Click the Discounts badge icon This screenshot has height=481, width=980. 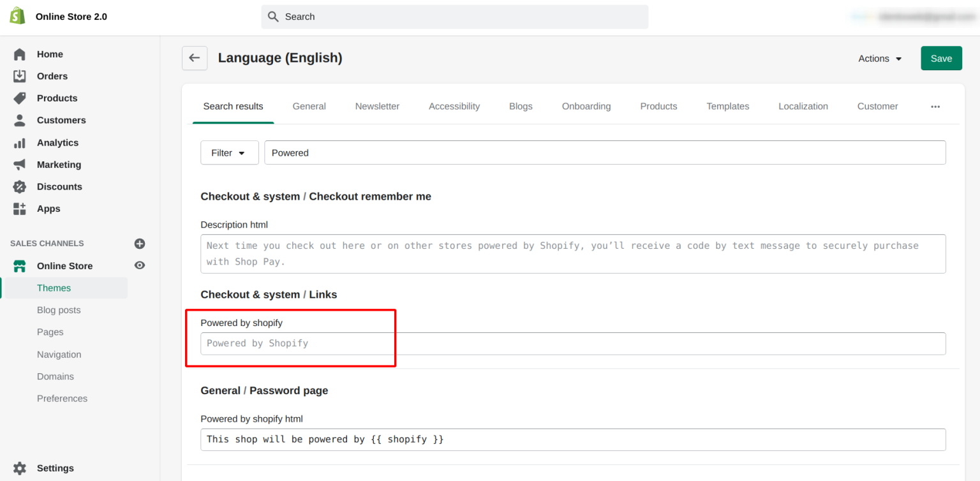20,187
